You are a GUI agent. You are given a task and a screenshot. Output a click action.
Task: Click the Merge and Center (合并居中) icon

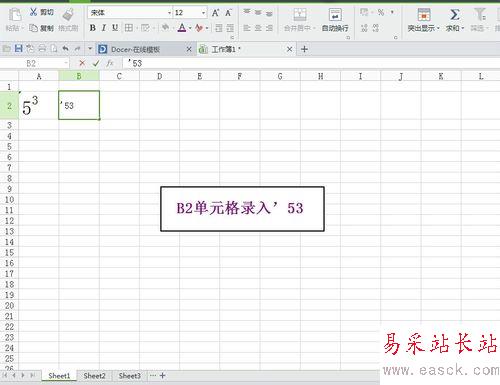[x=300, y=15]
